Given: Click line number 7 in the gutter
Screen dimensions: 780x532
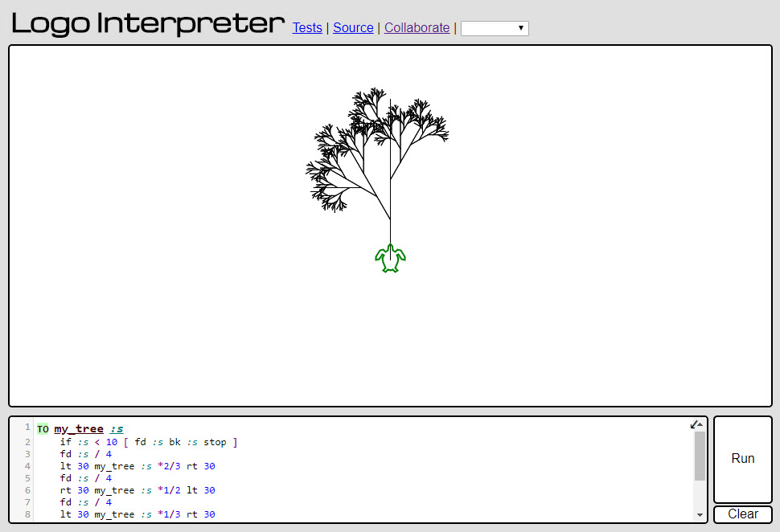Looking at the screenshot, I should (x=27, y=502).
